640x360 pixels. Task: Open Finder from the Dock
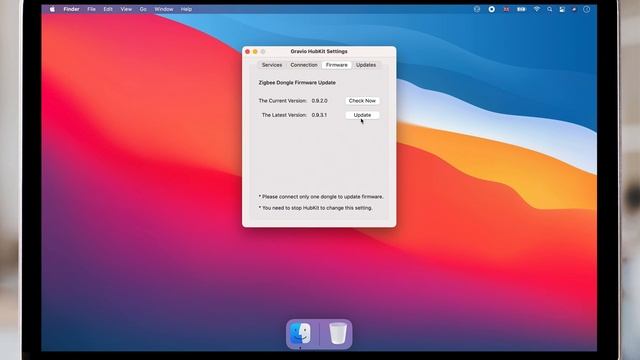click(x=300, y=333)
